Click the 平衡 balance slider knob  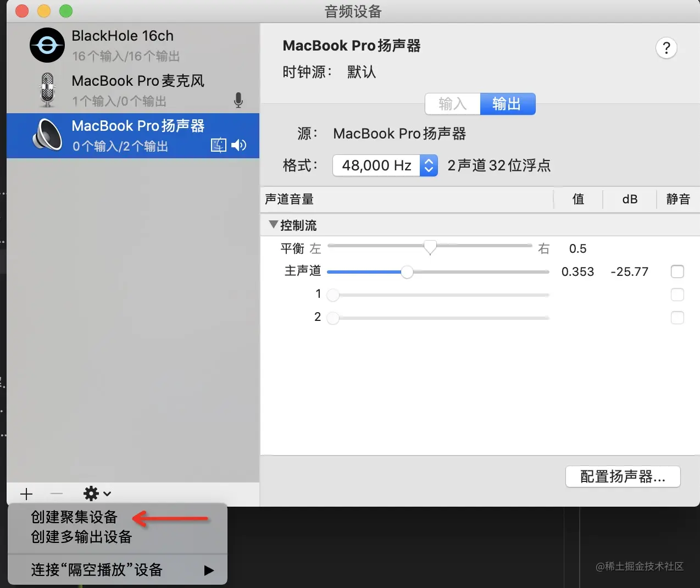tap(430, 247)
